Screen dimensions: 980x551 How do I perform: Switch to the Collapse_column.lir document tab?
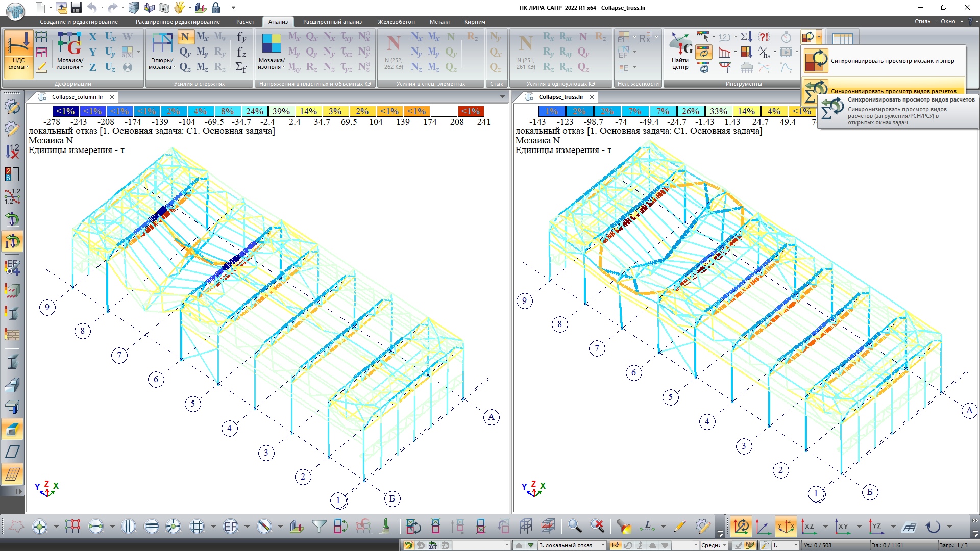(77, 97)
